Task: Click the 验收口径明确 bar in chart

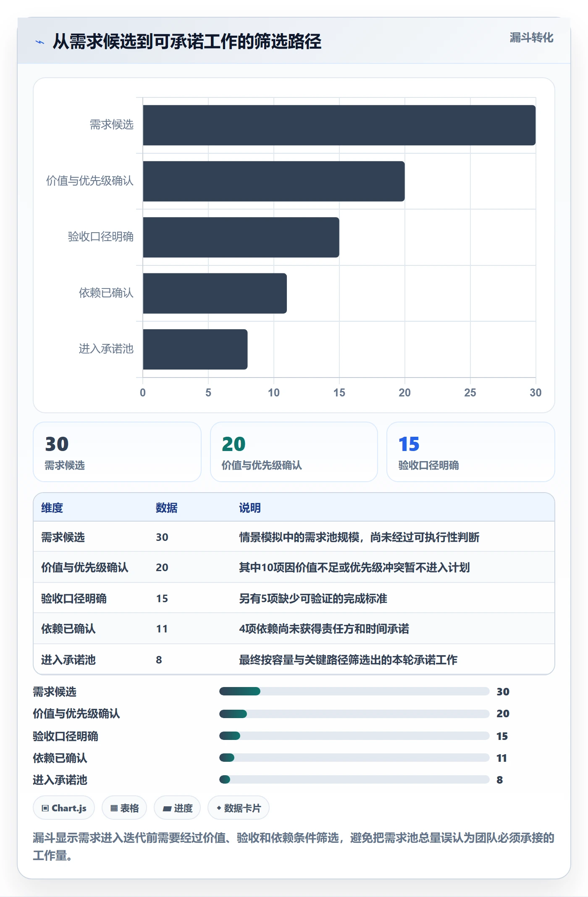Action: click(x=241, y=237)
